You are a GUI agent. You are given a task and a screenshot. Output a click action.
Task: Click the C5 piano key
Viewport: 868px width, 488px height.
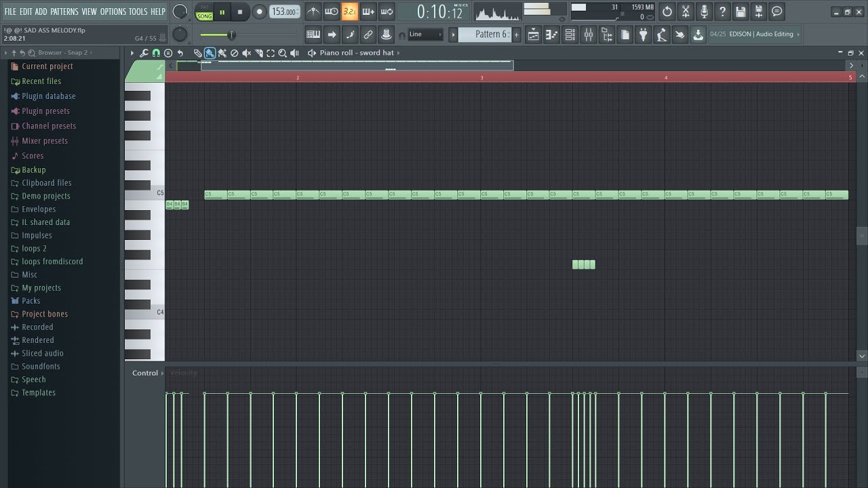coord(144,195)
